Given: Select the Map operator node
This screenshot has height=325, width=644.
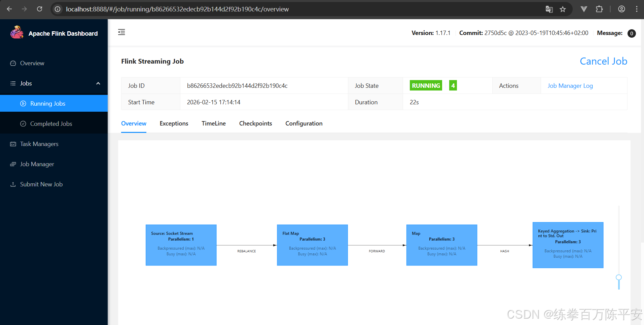Looking at the screenshot, I should tap(442, 245).
